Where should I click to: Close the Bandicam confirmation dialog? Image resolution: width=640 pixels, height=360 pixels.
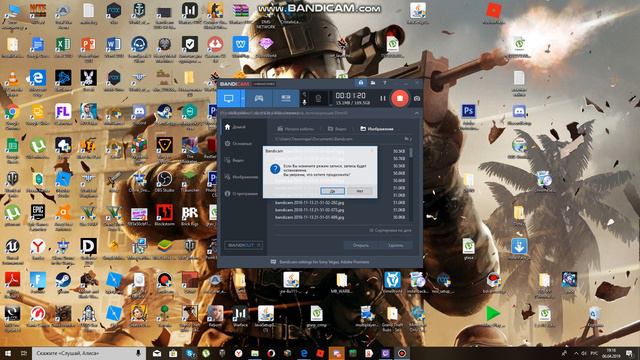[x=372, y=151]
